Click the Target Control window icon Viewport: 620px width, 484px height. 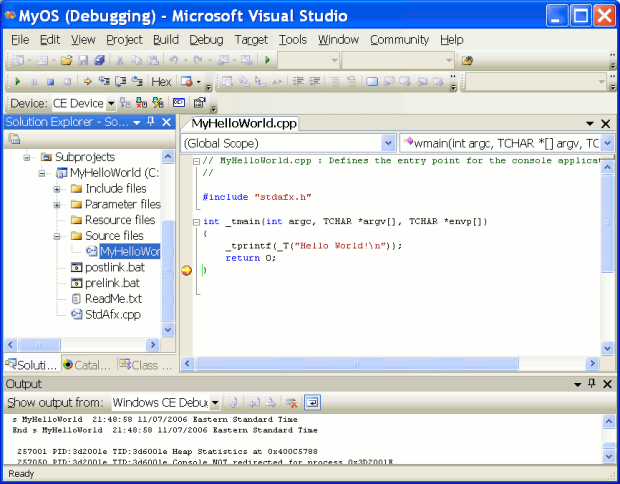coord(179,103)
